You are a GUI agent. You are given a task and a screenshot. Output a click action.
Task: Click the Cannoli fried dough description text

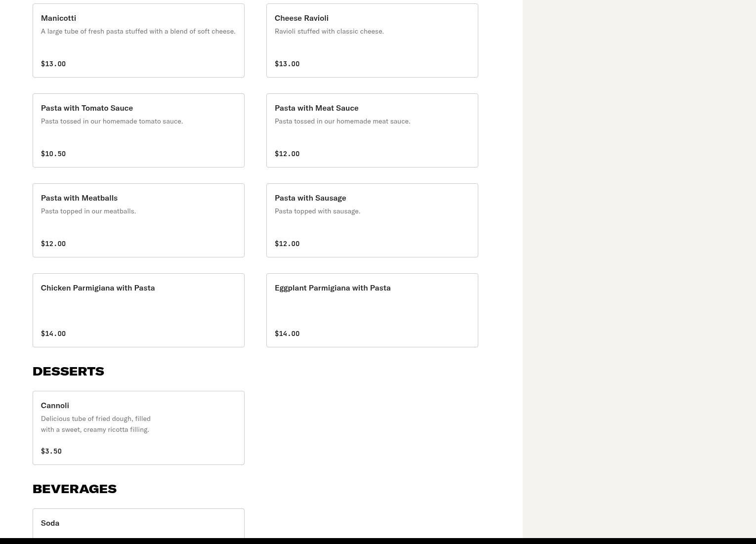coord(96,424)
